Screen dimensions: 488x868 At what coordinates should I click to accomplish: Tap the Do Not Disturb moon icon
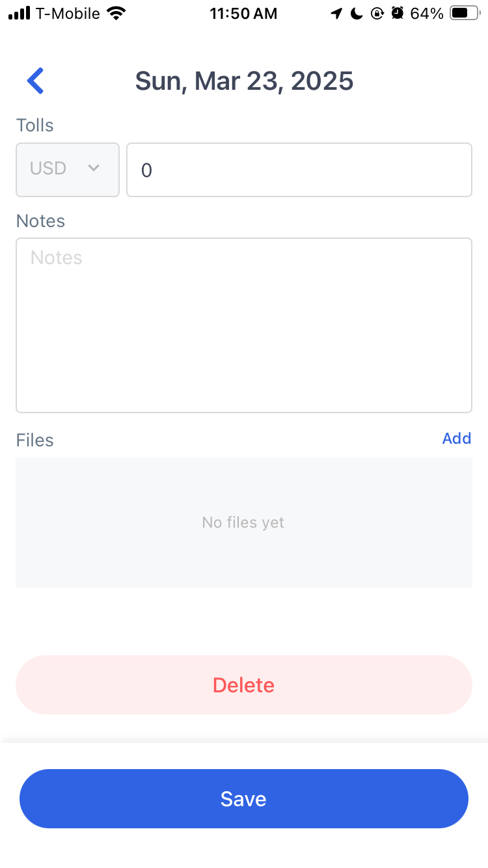357,13
